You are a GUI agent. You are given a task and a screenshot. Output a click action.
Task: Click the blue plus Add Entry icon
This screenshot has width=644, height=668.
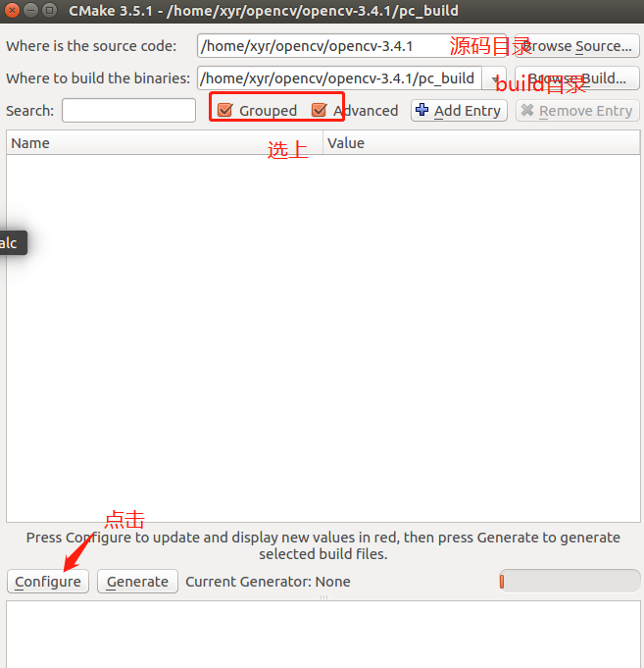[421, 110]
